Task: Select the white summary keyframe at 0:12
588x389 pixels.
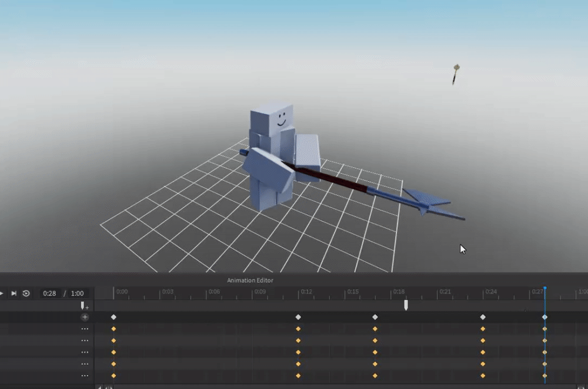Action: 298,317
